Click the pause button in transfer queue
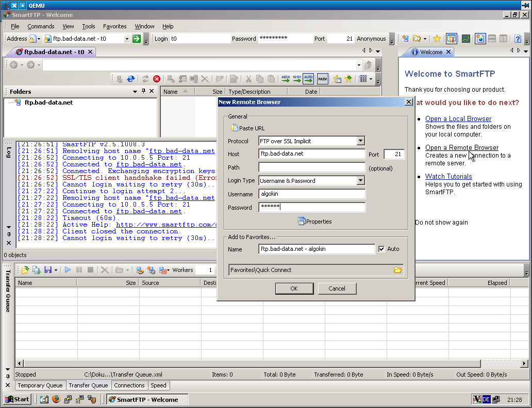 click(x=79, y=270)
